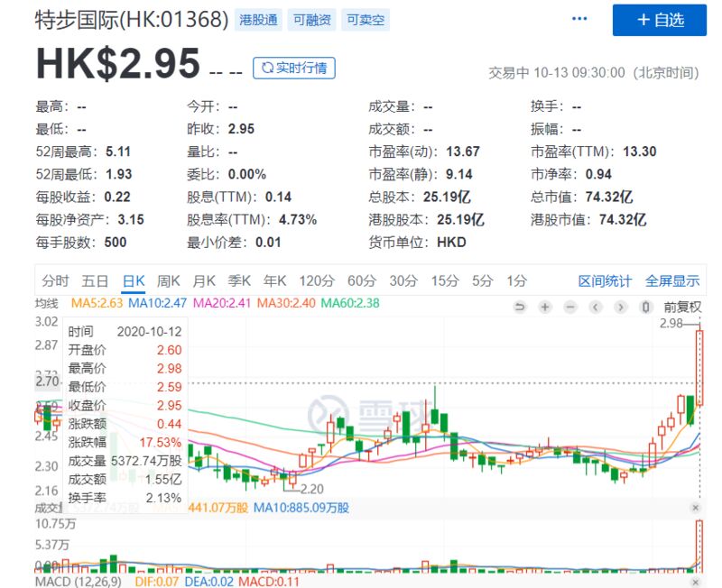Switch to the 60分 interval tab
Image resolution: width=722 pixels, height=588 pixels.
coord(362,280)
